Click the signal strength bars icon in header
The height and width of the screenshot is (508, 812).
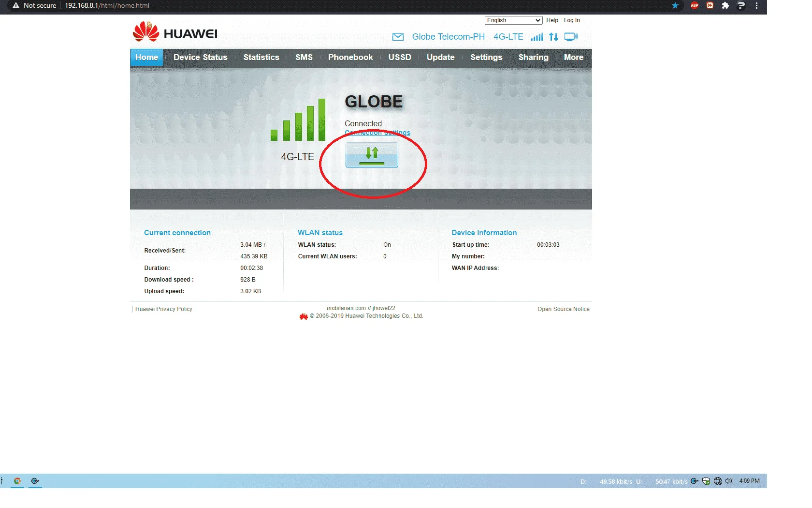point(537,37)
